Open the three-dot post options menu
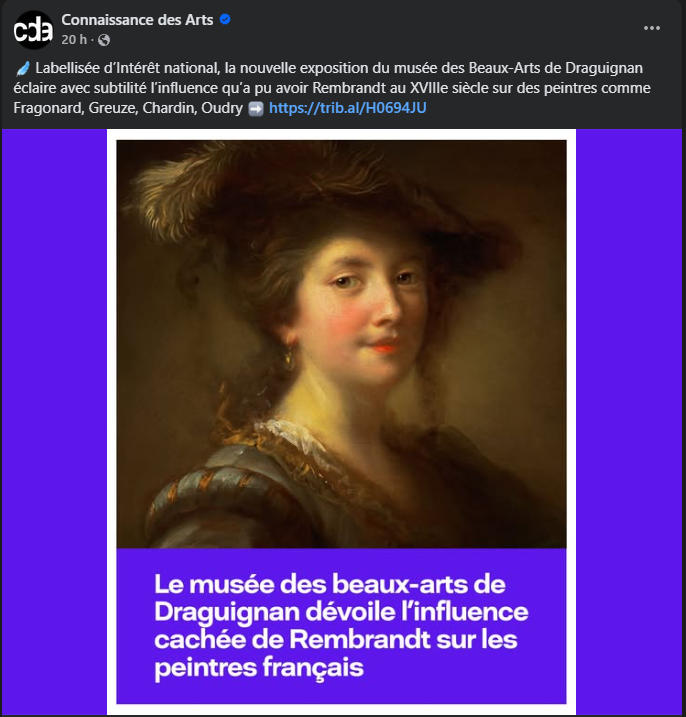The image size is (686, 717). 652,28
